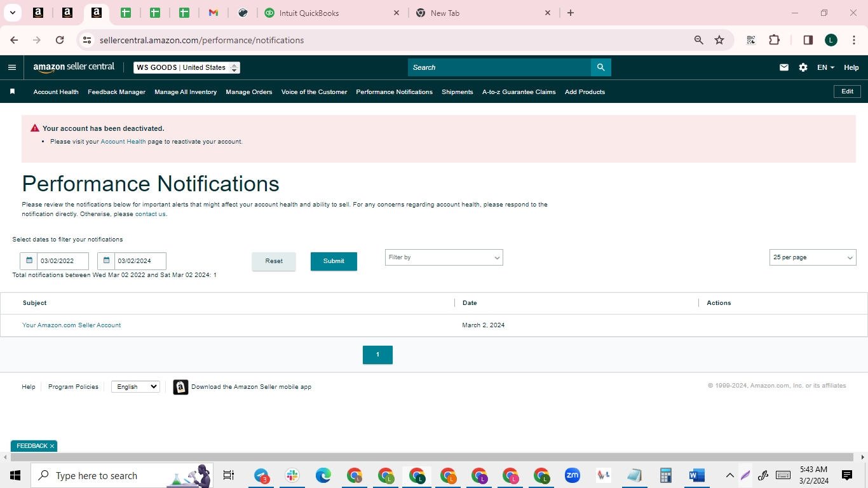Image resolution: width=868 pixels, height=488 pixels.
Task: Open A-to-z Guarantee Claims
Action: [x=519, y=91]
